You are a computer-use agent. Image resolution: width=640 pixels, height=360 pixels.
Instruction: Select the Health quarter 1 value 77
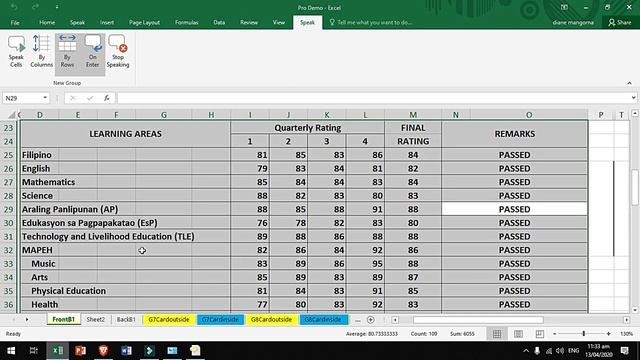click(250, 304)
